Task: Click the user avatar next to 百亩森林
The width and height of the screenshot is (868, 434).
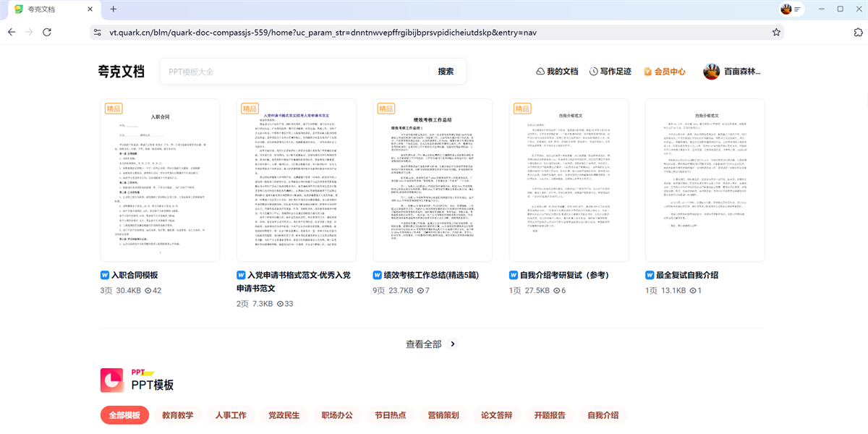Action: 712,72
